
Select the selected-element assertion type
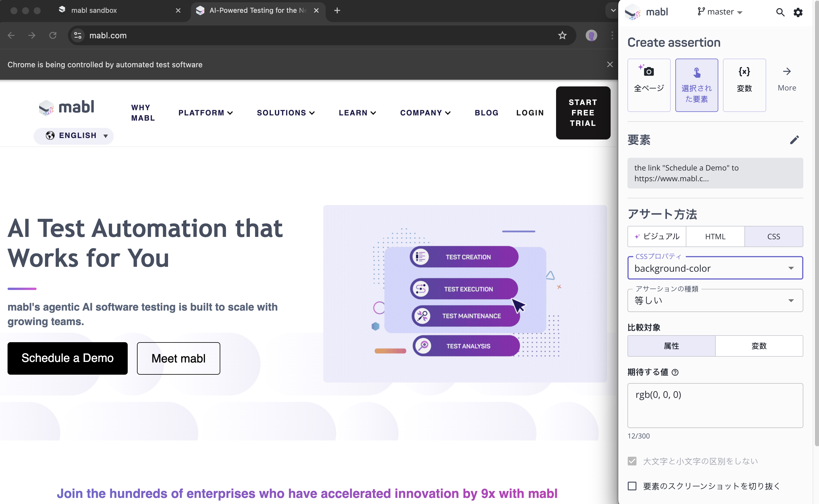point(696,85)
